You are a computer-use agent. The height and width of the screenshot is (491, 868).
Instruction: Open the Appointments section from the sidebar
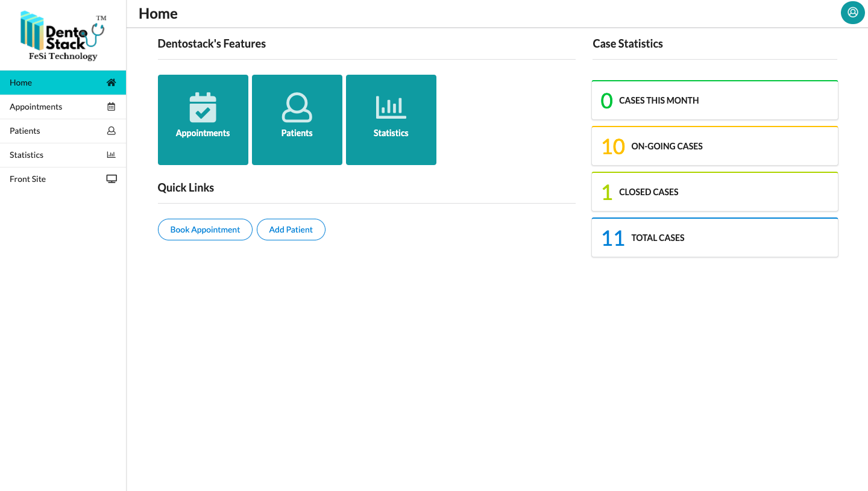coord(36,107)
